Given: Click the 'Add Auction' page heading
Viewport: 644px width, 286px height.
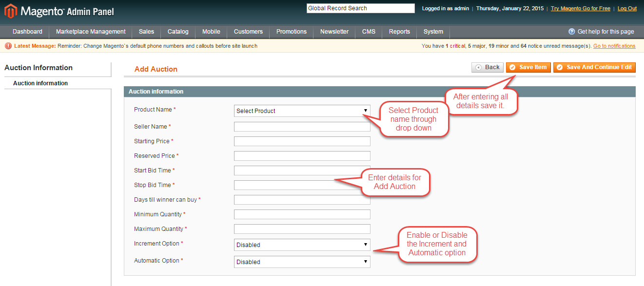Looking at the screenshot, I should [x=156, y=69].
